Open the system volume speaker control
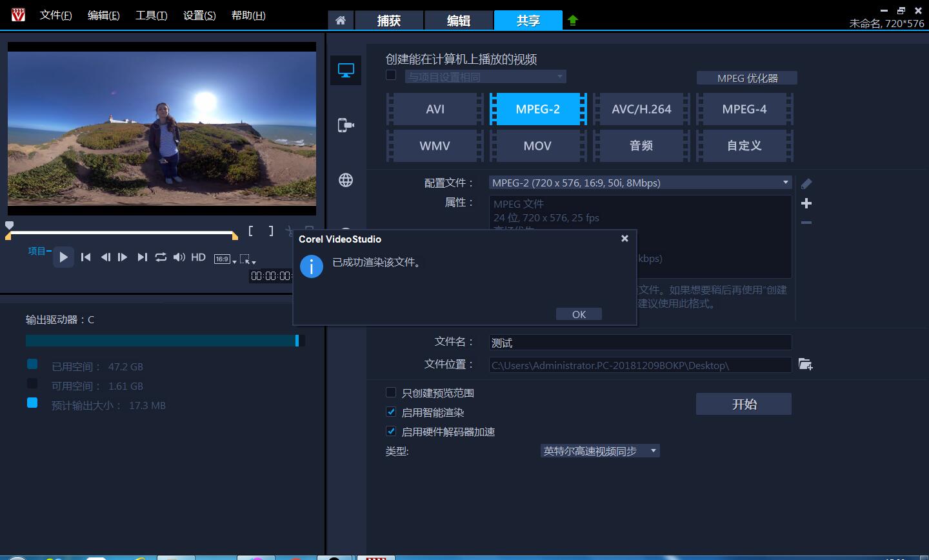This screenshot has width=929, height=560. coord(179,257)
